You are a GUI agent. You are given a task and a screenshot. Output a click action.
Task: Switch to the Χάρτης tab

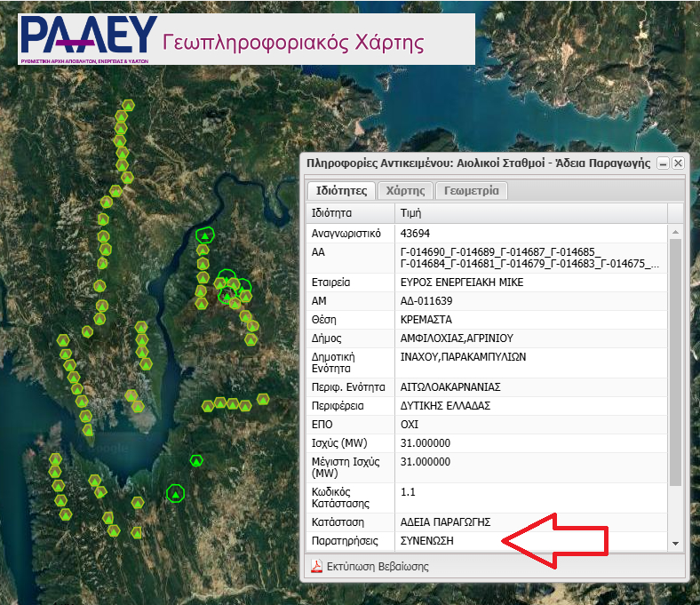pos(406,191)
